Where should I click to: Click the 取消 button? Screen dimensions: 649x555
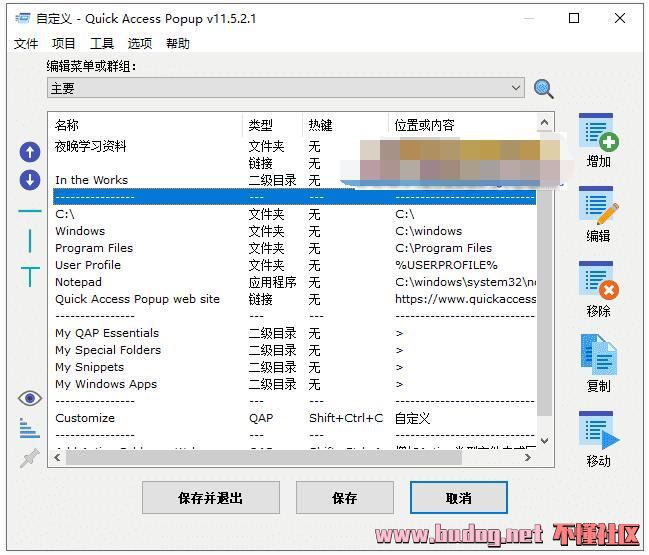459,497
